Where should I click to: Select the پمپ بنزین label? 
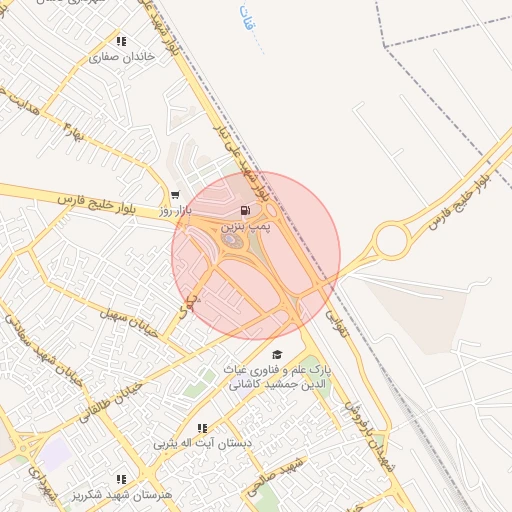pyautogui.click(x=245, y=227)
